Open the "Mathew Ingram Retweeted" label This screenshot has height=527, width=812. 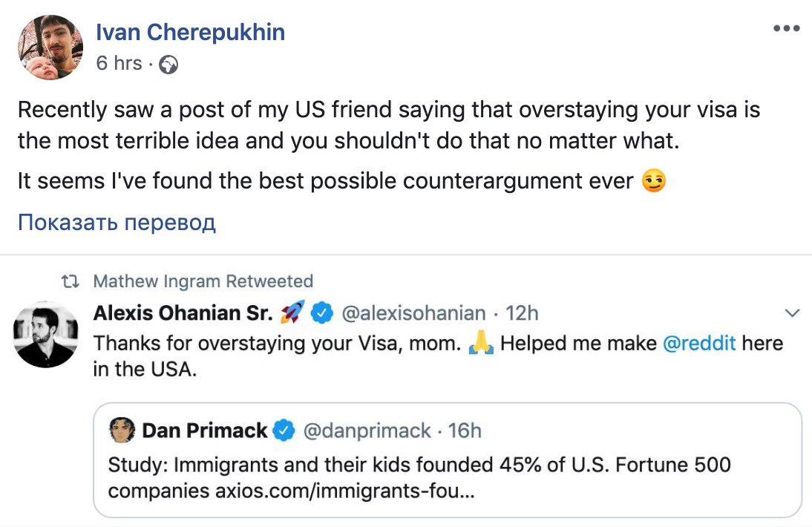point(203,282)
